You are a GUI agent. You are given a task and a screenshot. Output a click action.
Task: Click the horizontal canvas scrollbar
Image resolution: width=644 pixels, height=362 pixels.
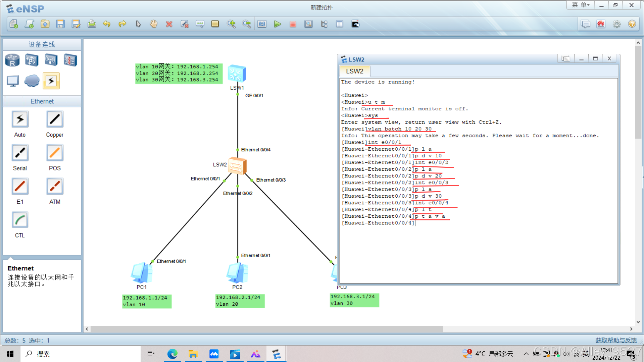pos(267,329)
